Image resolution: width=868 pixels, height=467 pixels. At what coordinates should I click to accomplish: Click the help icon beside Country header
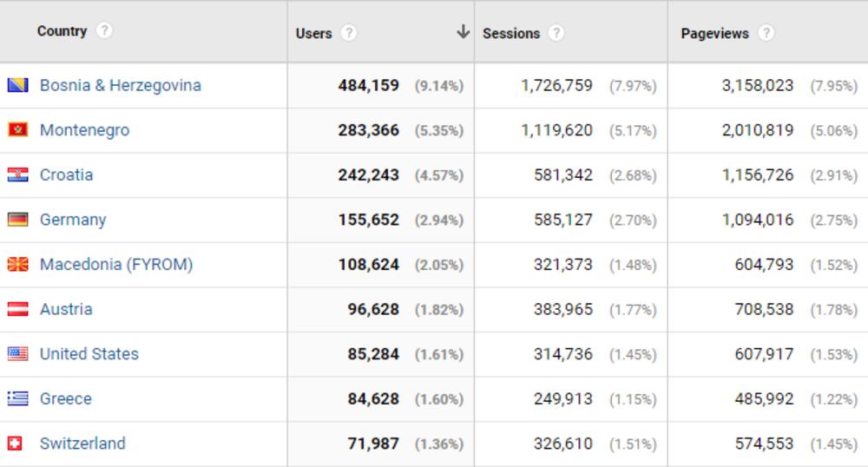point(104,30)
